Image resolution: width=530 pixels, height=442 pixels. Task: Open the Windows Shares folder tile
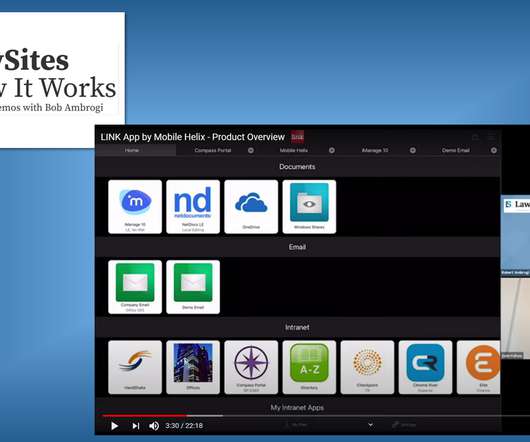309,206
